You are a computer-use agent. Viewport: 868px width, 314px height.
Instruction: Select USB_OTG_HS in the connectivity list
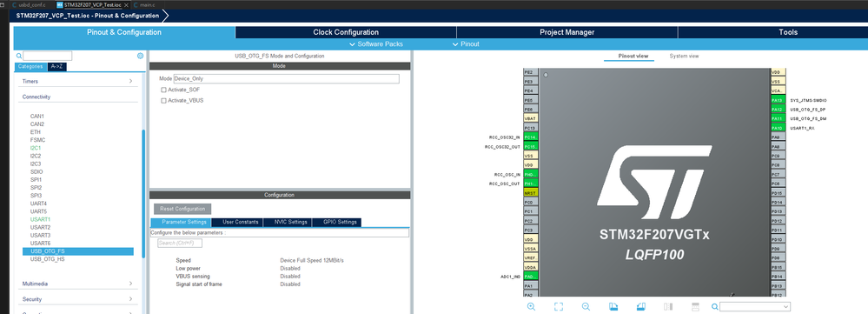[x=48, y=259]
